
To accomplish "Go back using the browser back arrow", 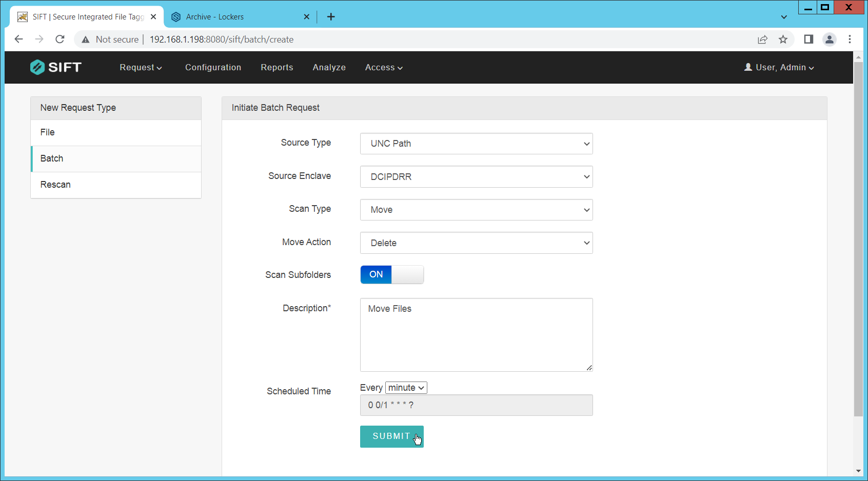I will [x=19, y=39].
